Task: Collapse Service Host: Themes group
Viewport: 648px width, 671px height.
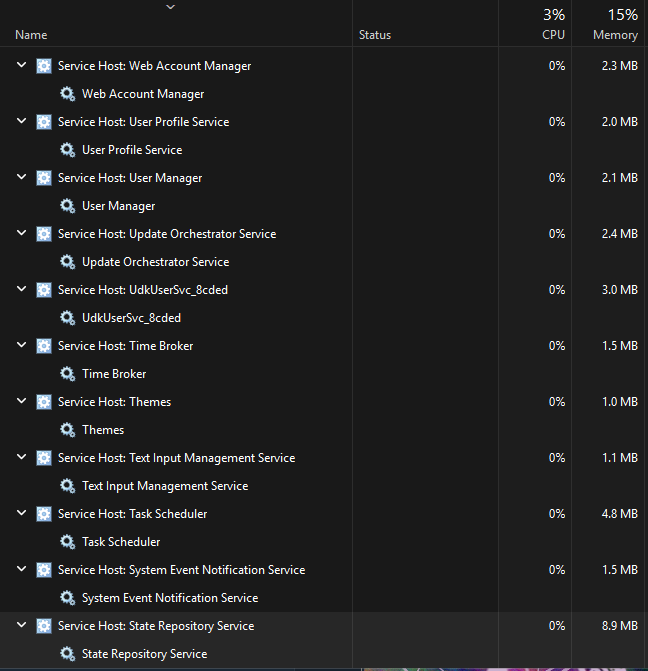Action: (x=21, y=402)
